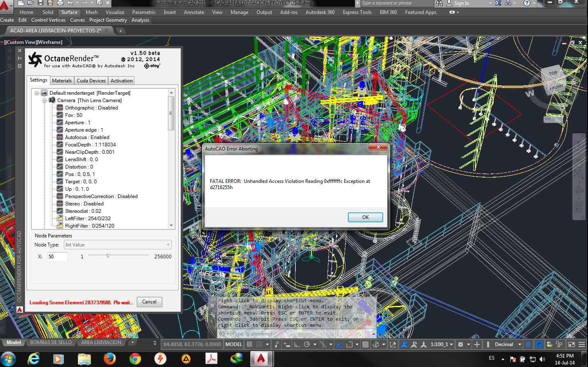The height and width of the screenshot is (367, 588).
Task: Open Internet Explorer from the taskbar
Action: pos(33,359)
